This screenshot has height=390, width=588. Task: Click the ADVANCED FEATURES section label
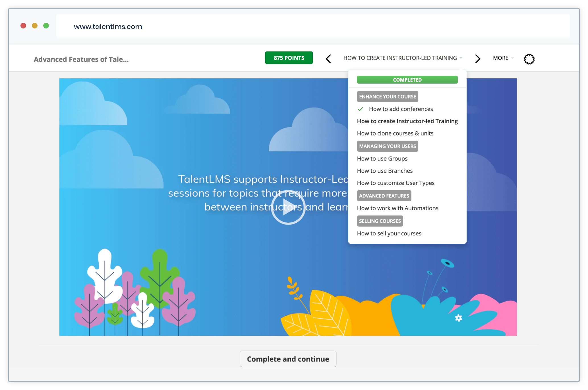[x=384, y=196]
